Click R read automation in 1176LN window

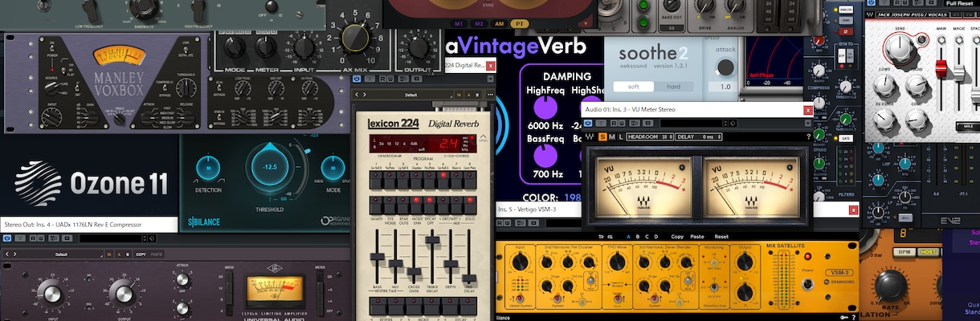33,238
